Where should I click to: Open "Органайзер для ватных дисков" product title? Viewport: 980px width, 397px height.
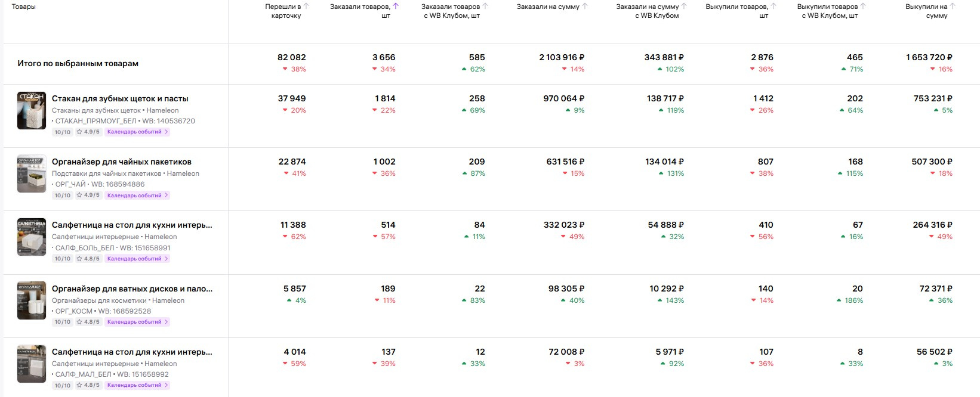(132, 289)
